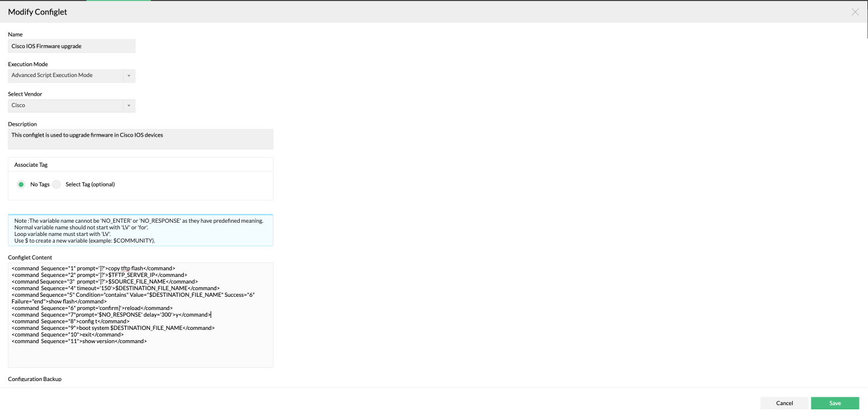Click the 'show version' command line
The image size is (868, 419).
coord(79,341)
